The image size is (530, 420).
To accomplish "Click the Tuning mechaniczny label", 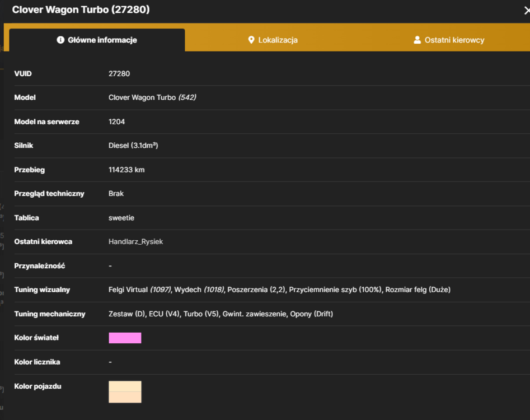I will (x=50, y=314).
